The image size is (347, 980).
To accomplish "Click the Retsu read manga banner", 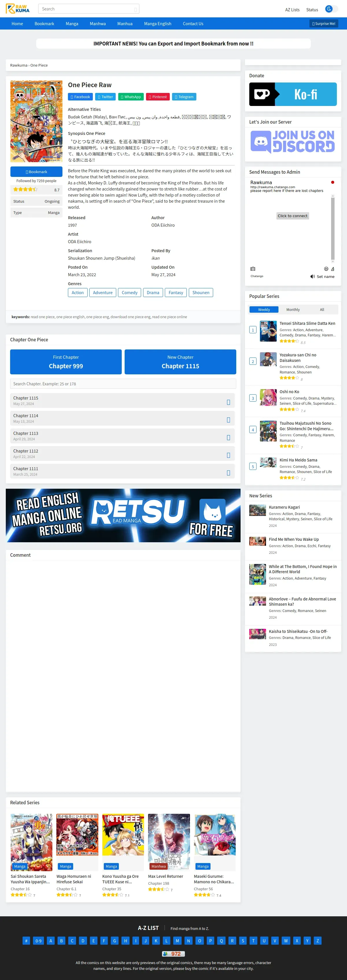I will [x=123, y=516].
